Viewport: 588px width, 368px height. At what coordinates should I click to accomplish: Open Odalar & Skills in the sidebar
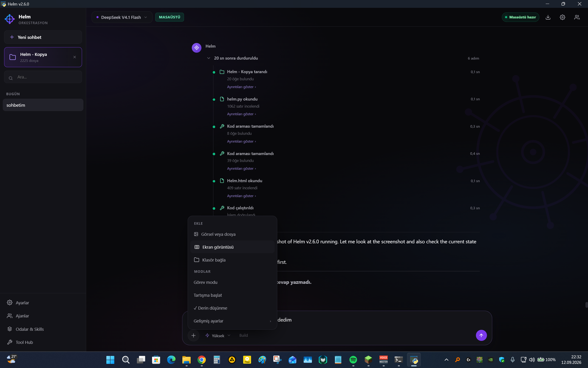[43, 329]
